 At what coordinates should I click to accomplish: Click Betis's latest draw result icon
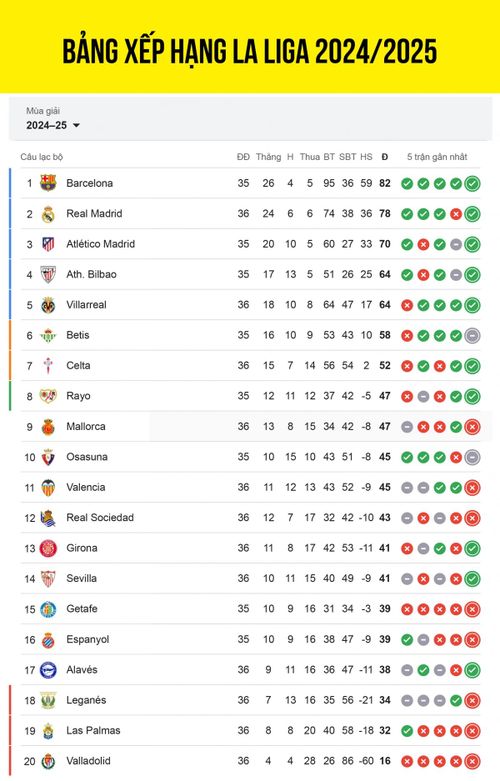472,335
